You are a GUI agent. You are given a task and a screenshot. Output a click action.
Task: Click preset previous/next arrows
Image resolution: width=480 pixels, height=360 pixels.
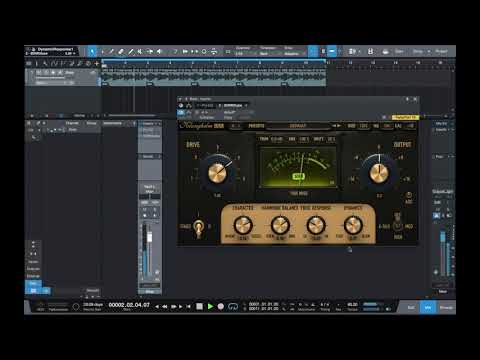click(x=336, y=126)
